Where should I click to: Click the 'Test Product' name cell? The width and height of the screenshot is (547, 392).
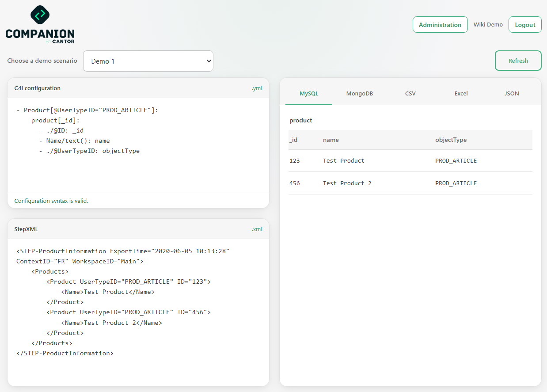(x=344, y=160)
